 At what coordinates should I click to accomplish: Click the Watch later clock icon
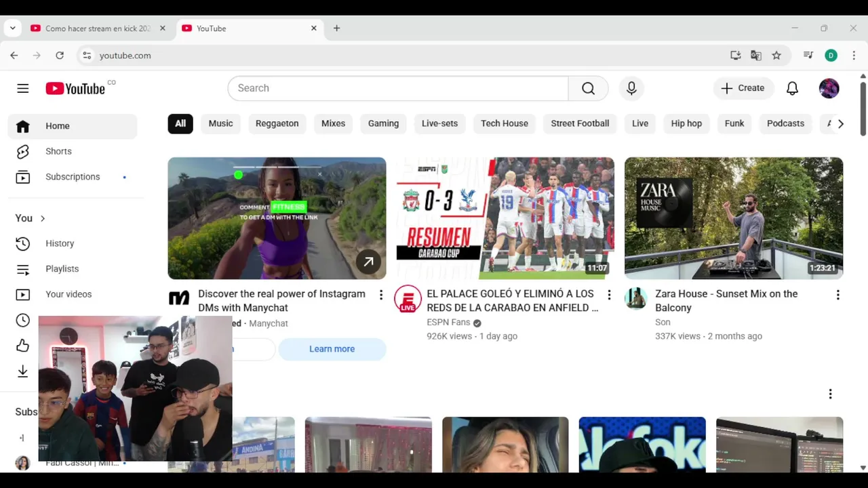coord(23,320)
